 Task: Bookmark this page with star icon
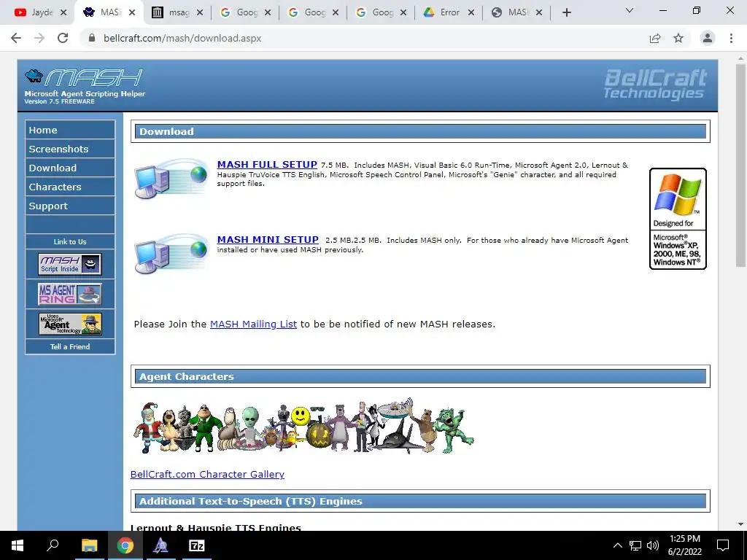click(x=678, y=38)
